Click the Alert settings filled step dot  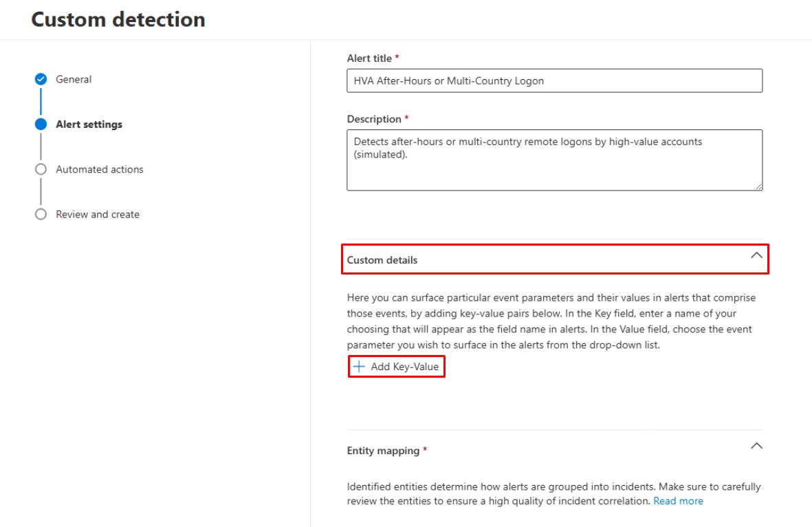[41, 125]
